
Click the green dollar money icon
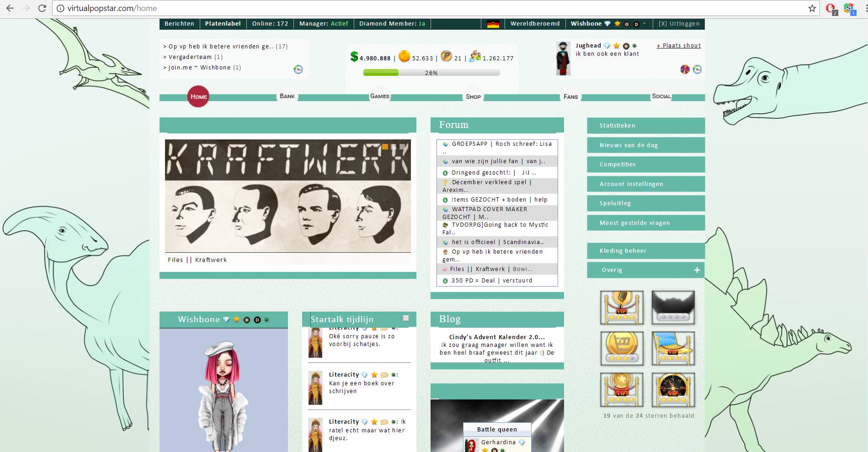[354, 57]
